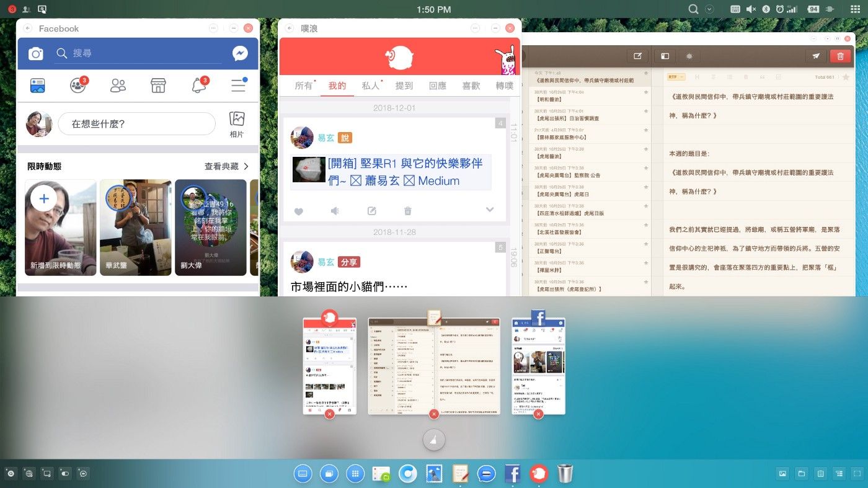
Task: Like the 堅果R1 Plurk post
Action: [298, 211]
